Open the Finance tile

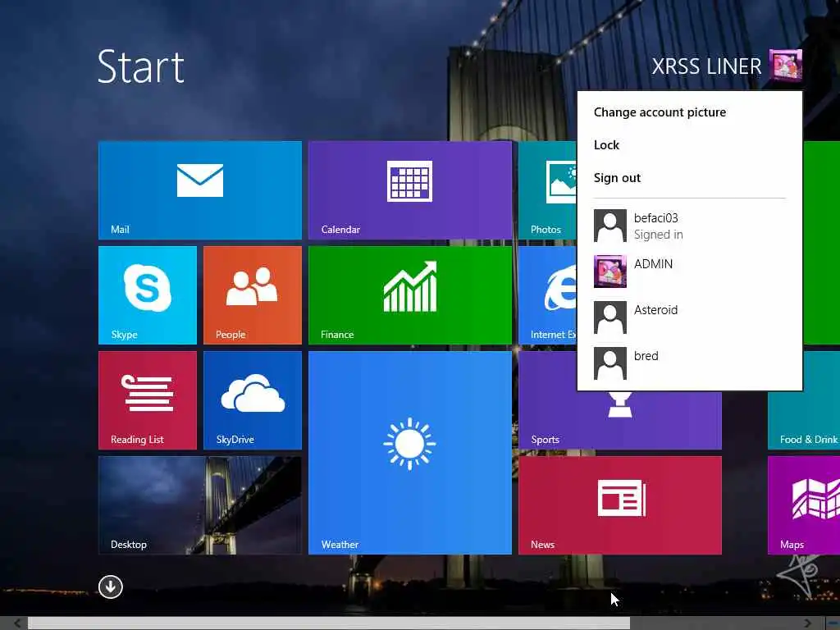click(x=410, y=295)
